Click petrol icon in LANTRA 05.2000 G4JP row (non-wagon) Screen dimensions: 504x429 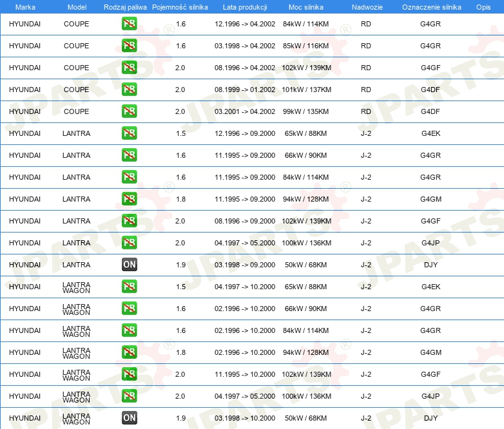pos(129,243)
